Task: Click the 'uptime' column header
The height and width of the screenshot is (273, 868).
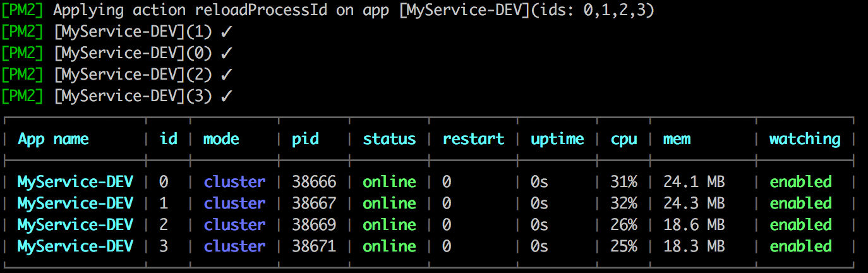Action: [557, 140]
